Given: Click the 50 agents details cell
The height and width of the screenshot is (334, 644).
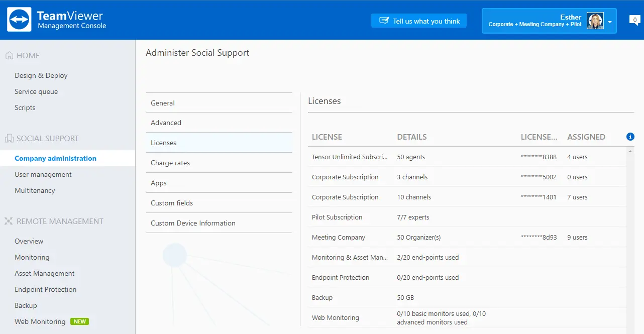Looking at the screenshot, I should tap(411, 157).
